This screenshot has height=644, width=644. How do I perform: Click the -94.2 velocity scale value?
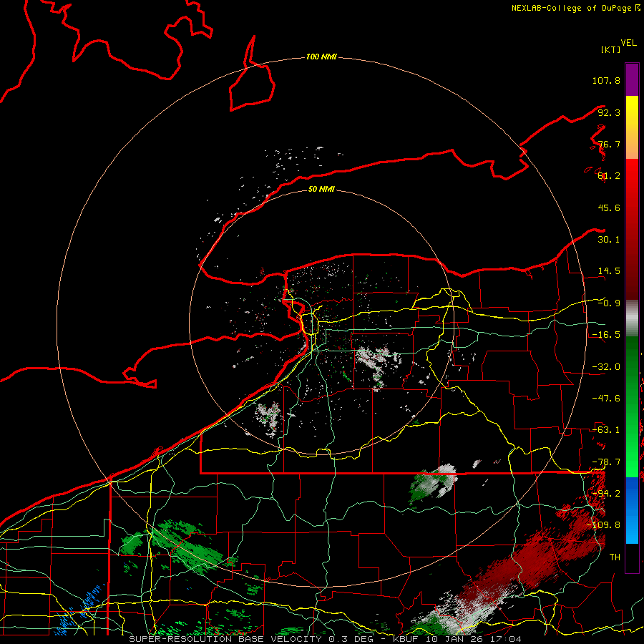tap(606, 493)
